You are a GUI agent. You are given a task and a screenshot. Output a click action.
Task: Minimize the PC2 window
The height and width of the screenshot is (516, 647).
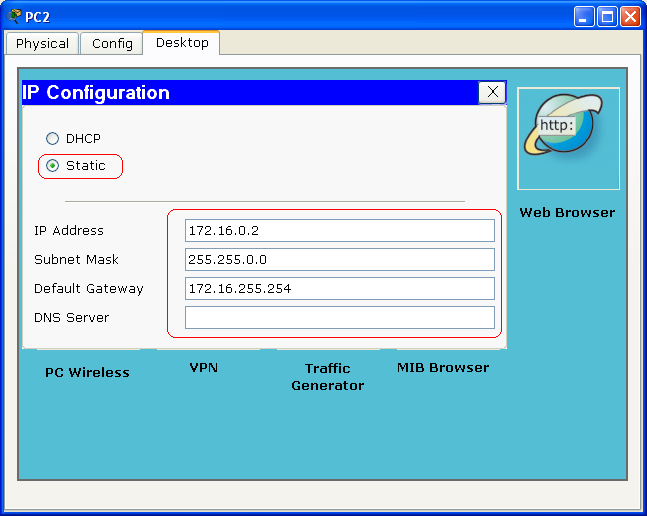584,17
